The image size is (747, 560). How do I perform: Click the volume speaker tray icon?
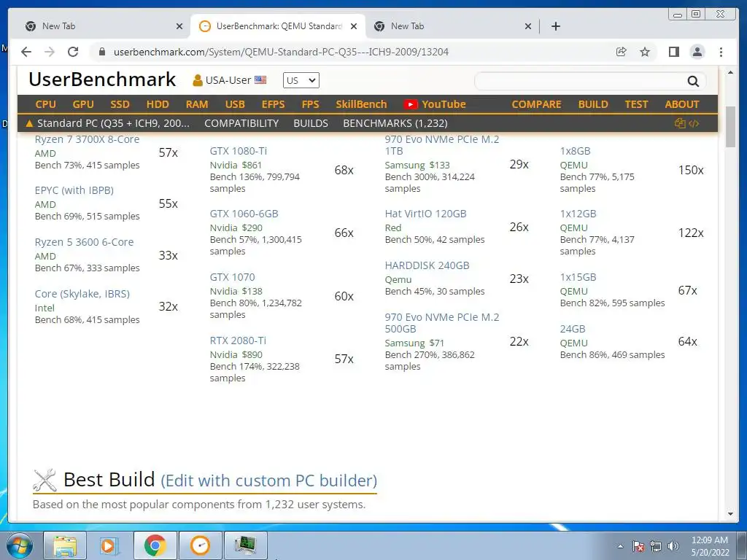tap(673, 546)
